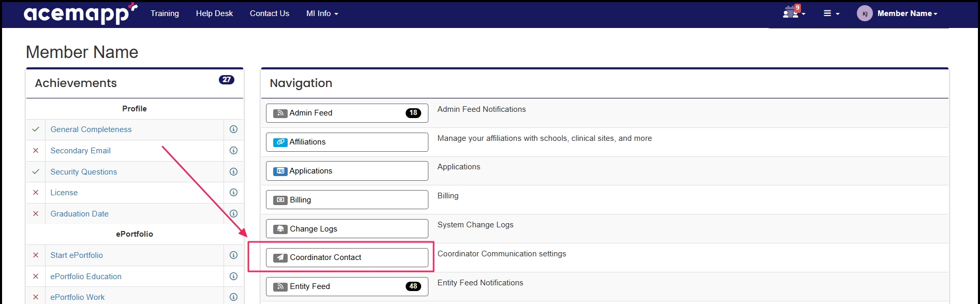Open Graduation Date achievement link

pos(80,214)
